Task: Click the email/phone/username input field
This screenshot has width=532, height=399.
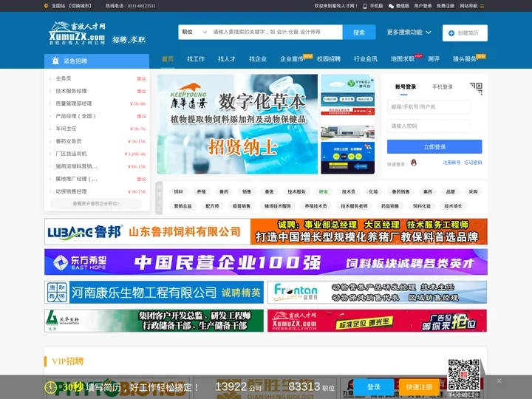Action: 429,107
